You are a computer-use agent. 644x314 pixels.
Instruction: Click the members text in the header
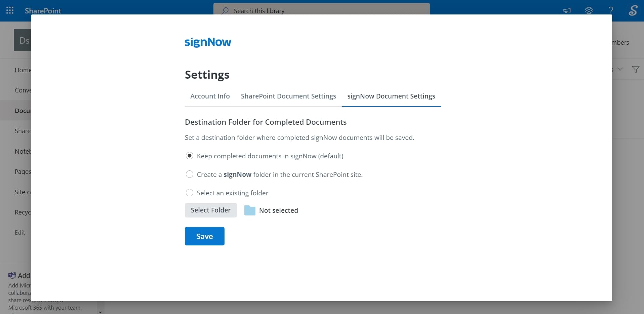620,42
